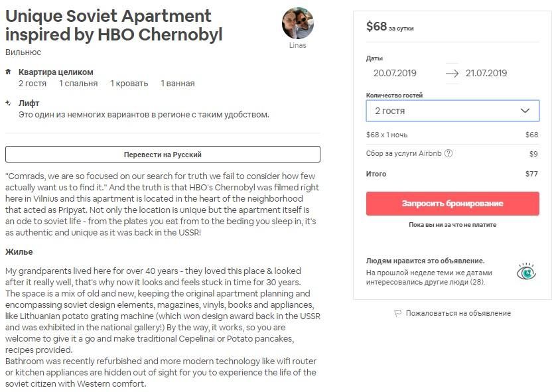Select check-out date 21.07.2019
This screenshot has height=392, width=552.
coord(486,73)
